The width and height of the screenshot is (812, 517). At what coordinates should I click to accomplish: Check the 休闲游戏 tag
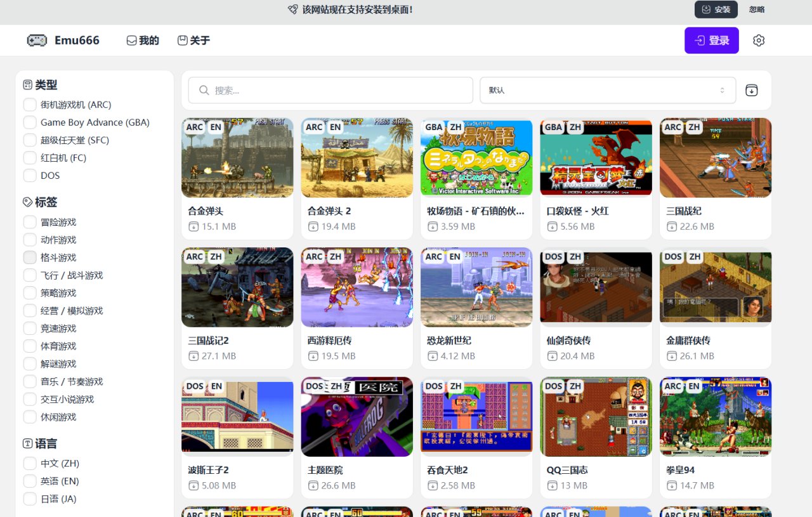(x=29, y=417)
